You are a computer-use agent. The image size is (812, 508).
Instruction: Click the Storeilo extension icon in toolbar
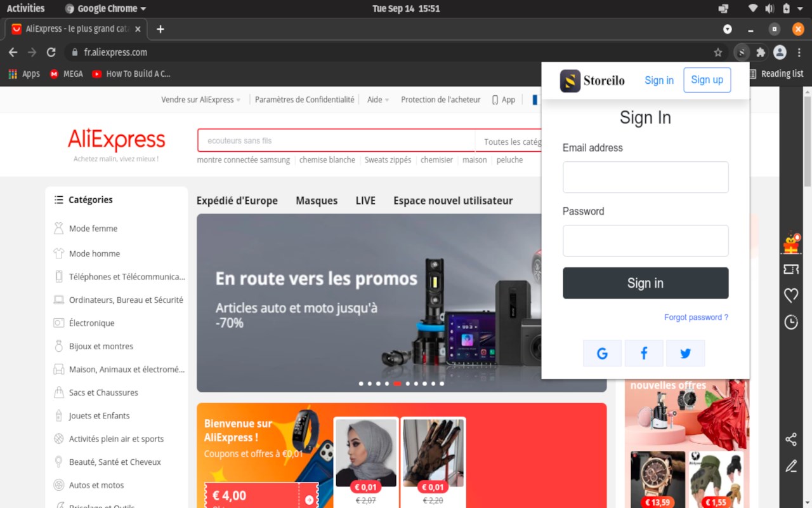741,52
